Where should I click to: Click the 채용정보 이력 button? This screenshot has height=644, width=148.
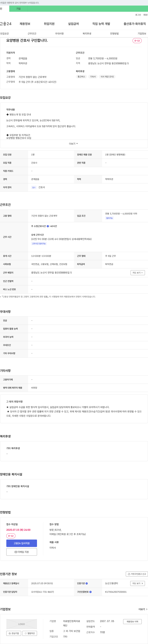132,621
